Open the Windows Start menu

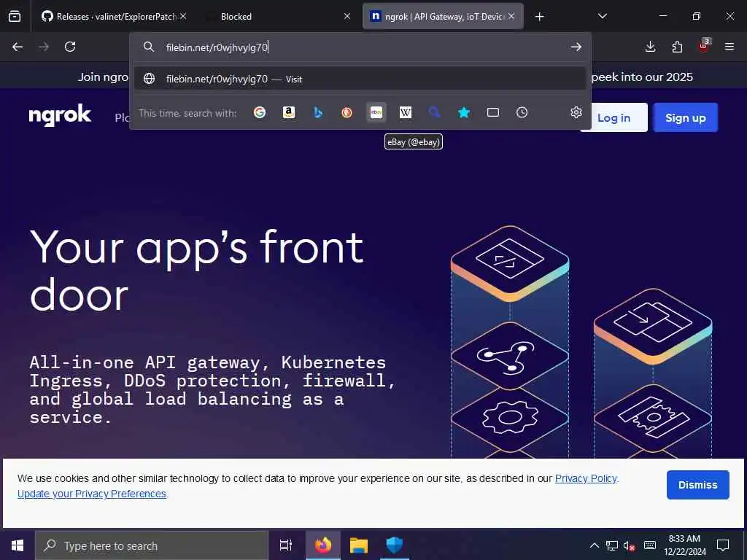tap(18, 545)
